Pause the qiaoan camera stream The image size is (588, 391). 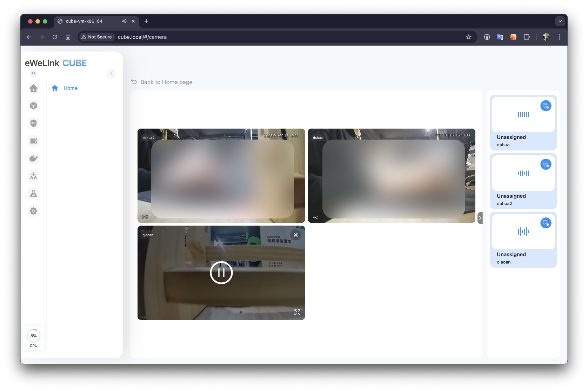221,272
